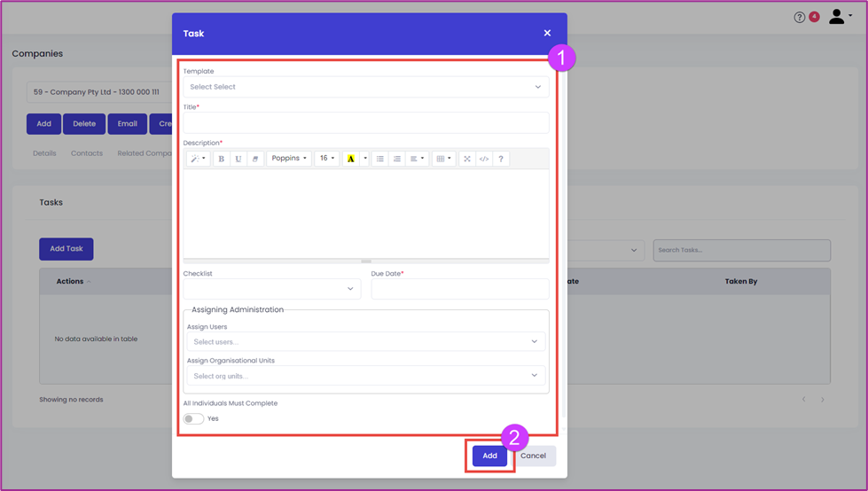Sort table by Taken By column
868x491 pixels.
click(741, 281)
